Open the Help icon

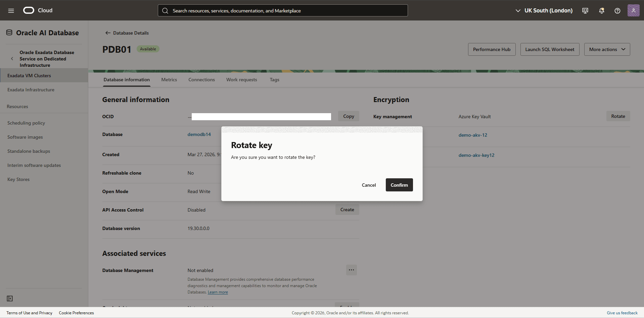point(617,10)
